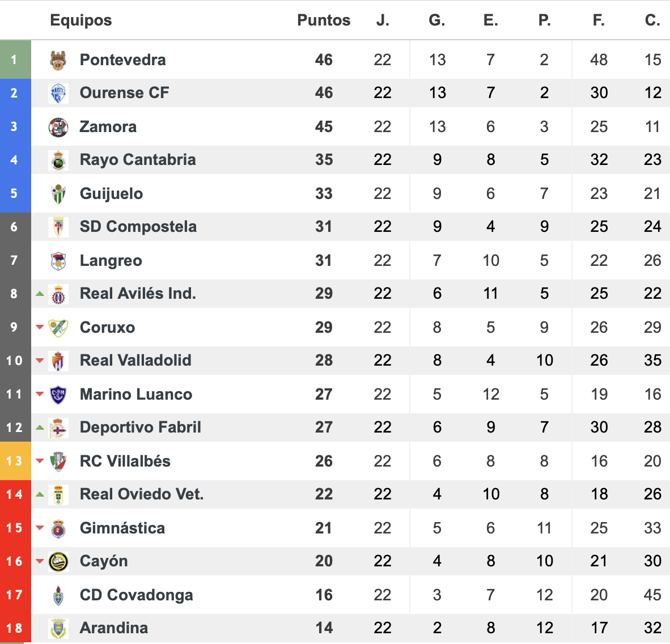Click the Pontevedra team crest
The image size is (670, 644).
pyautogui.click(x=58, y=60)
